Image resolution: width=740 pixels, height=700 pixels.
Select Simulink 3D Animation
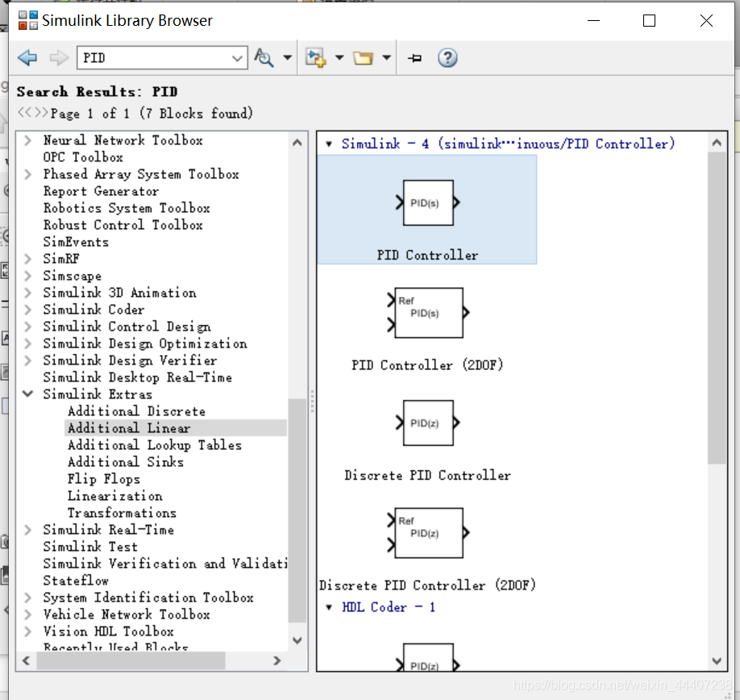[119, 293]
